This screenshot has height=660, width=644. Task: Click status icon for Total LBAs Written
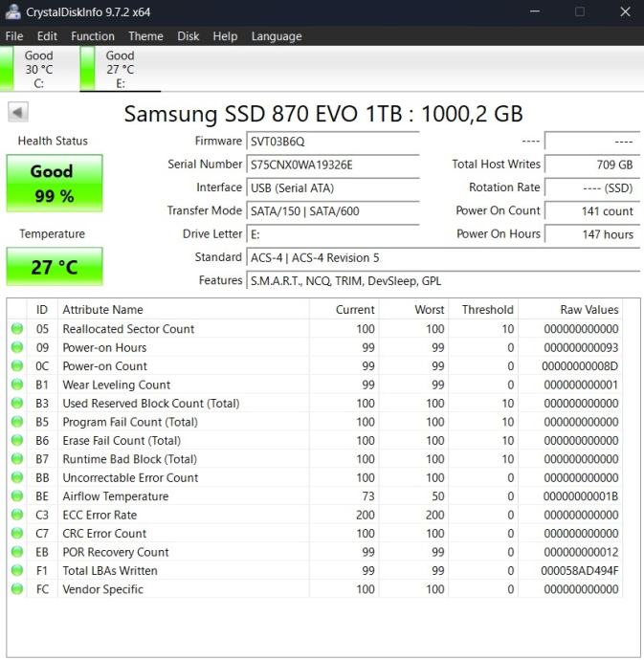tap(17, 571)
